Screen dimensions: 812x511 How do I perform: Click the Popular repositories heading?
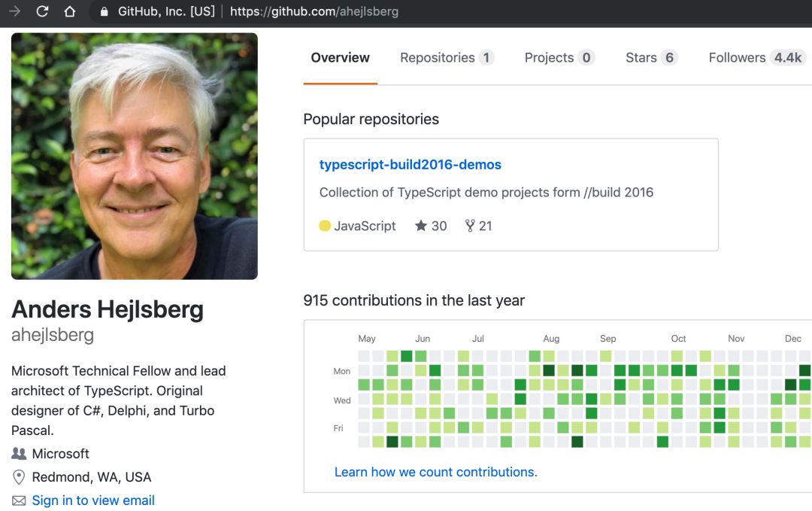[371, 119]
